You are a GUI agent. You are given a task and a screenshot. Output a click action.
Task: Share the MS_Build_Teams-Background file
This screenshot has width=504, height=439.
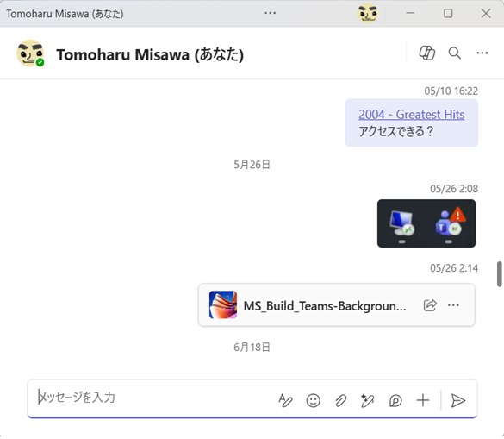(x=430, y=305)
